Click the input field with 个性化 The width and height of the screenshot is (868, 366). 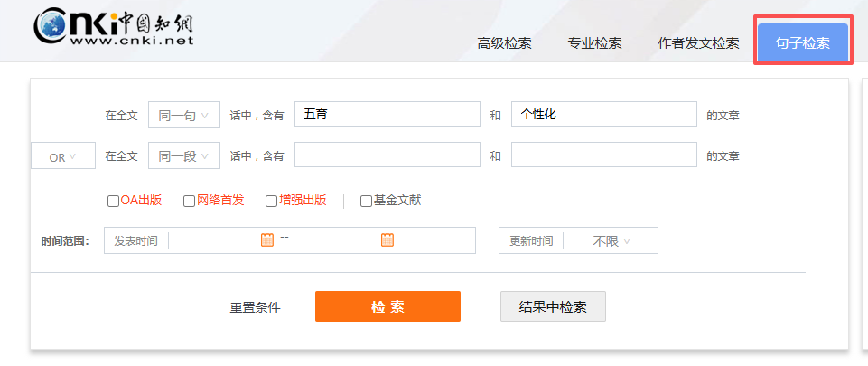603,115
